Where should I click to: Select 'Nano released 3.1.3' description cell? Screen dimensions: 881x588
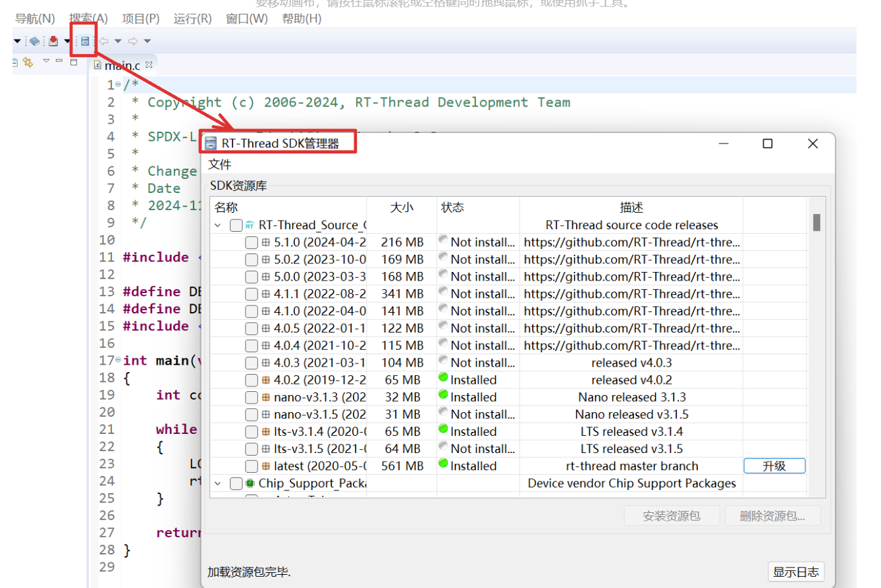tap(631, 397)
